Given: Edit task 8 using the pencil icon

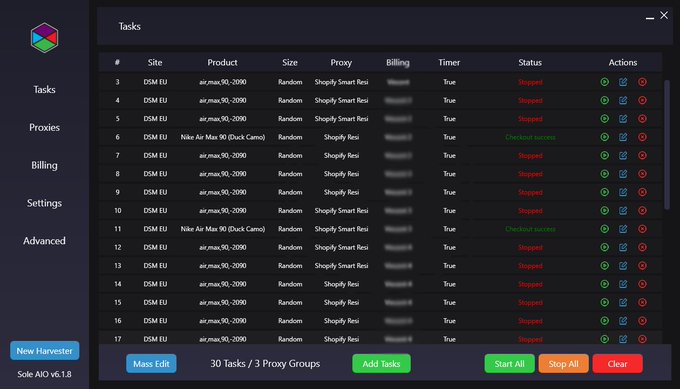Looking at the screenshot, I should tap(623, 174).
